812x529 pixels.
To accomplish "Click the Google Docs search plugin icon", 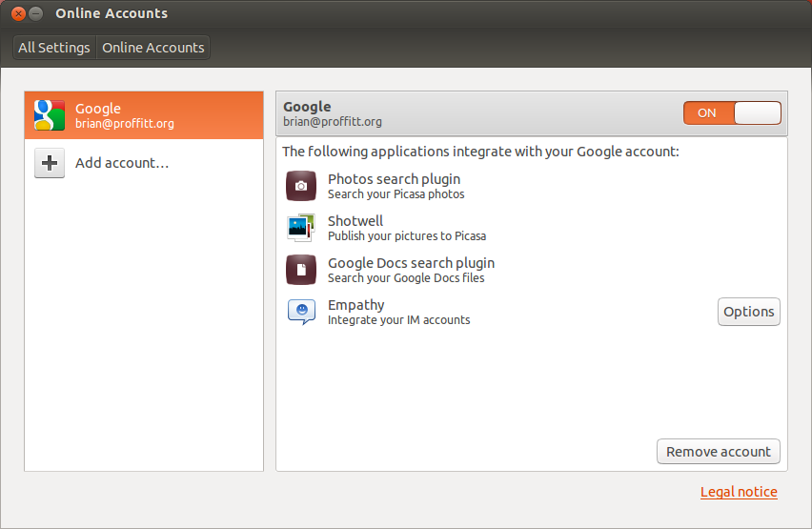I will point(301,270).
